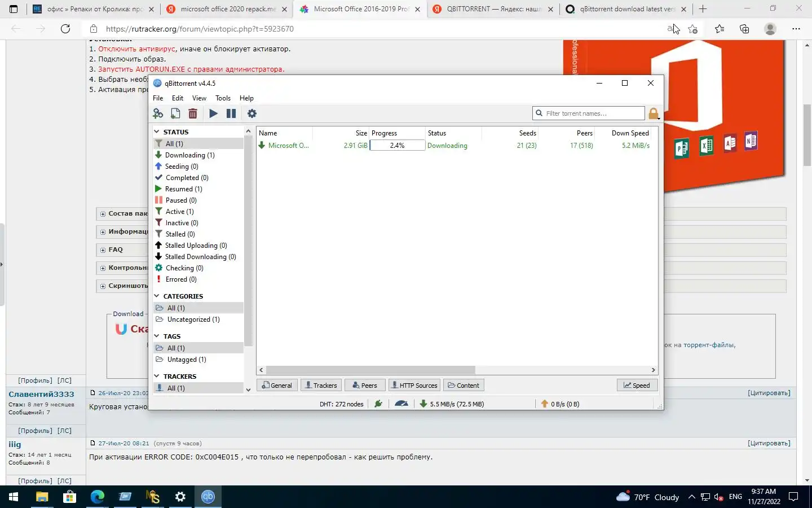812x508 pixels.
Task: Open Славентий3333 user profile name link
Action: pos(41,394)
